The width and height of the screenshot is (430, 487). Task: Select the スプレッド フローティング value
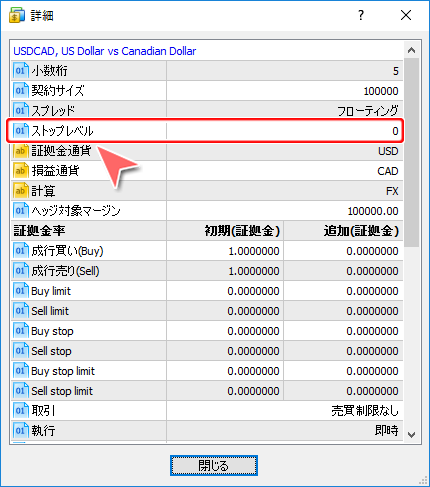point(368,111)
